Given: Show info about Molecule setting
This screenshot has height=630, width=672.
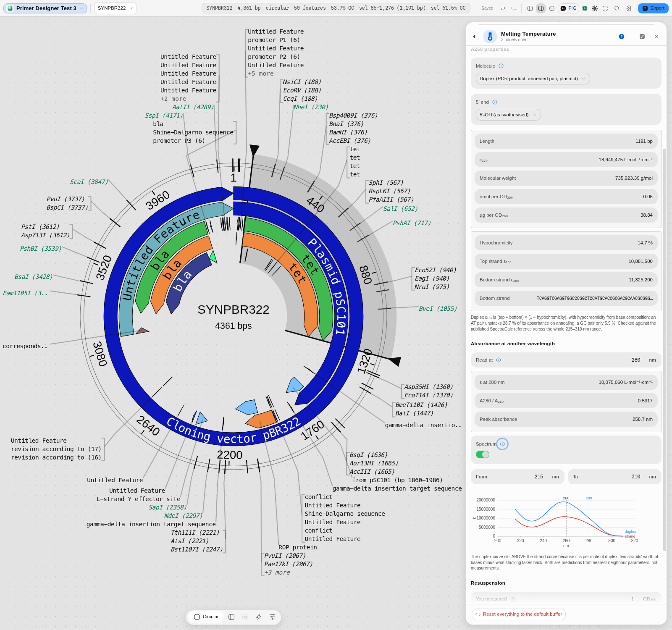Looking at the screenshot, I should point(501,66).
